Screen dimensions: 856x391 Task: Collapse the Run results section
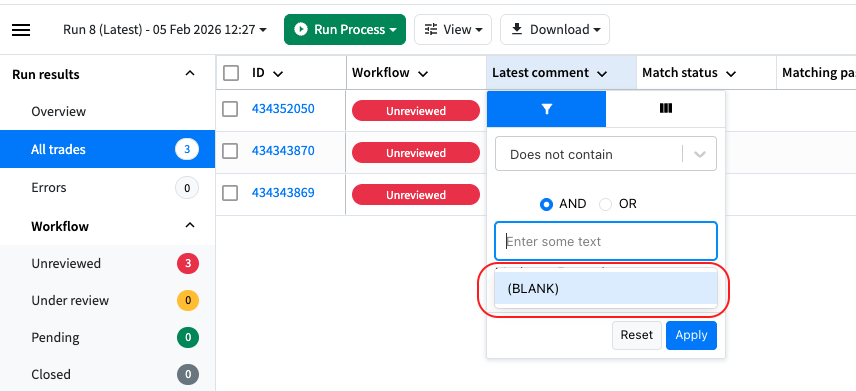coord(189,73)
